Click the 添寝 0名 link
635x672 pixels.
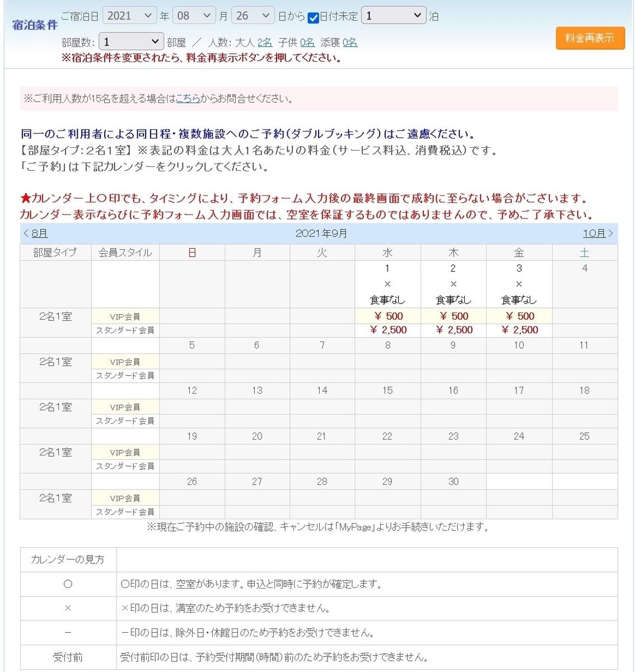(x=350, y=43)
